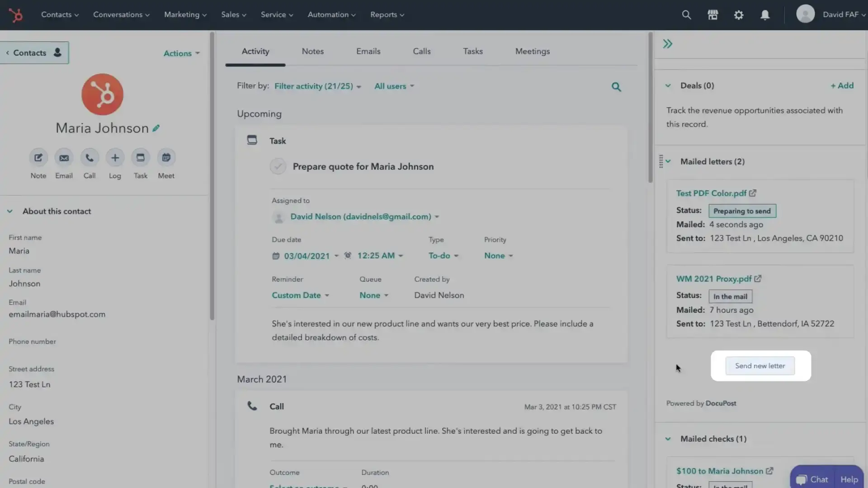This screenshot has width=868, height=488.
Task: Click the Log activity plus icon
Action: coord(115,158)
